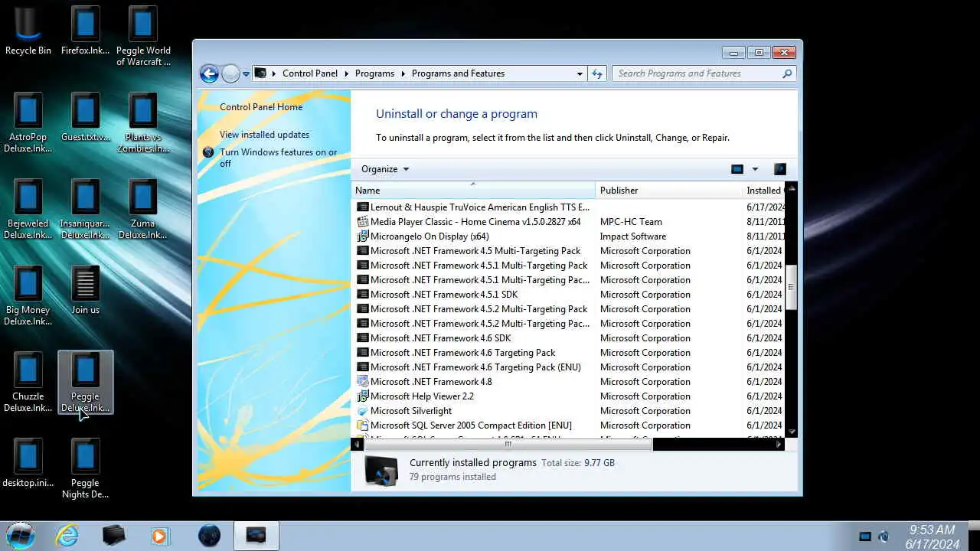This screenshot has width=980, height=551.
Task: Open the View installed updates link
Action: pyautogui.click(x=265, y=135)
